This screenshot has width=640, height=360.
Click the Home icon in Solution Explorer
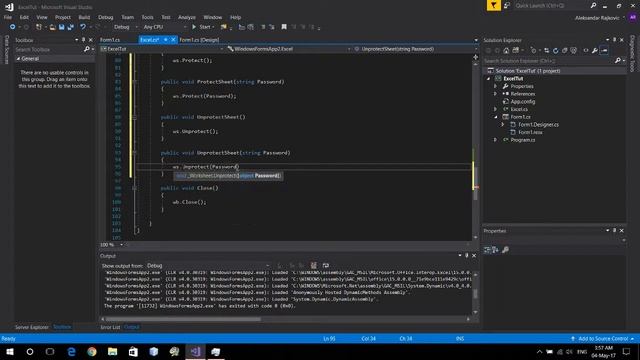[506, 50]
